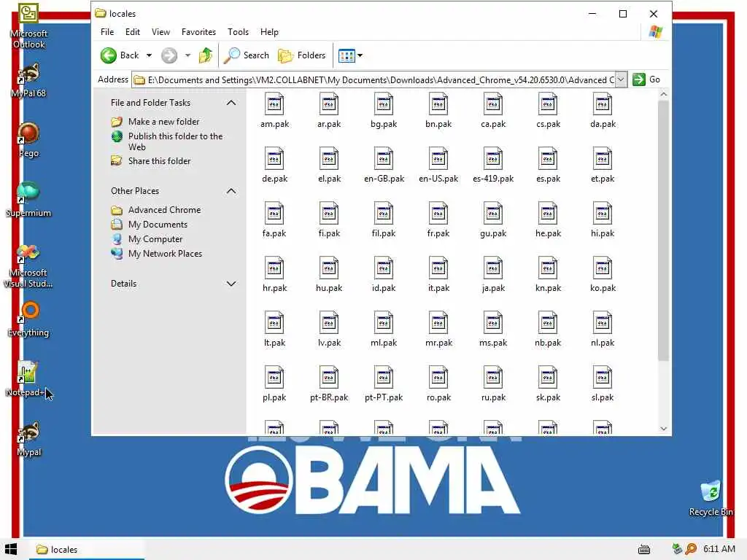Click the Windows Start button
The width and height of the screenshot is (747, 560).
click(11, 549)
